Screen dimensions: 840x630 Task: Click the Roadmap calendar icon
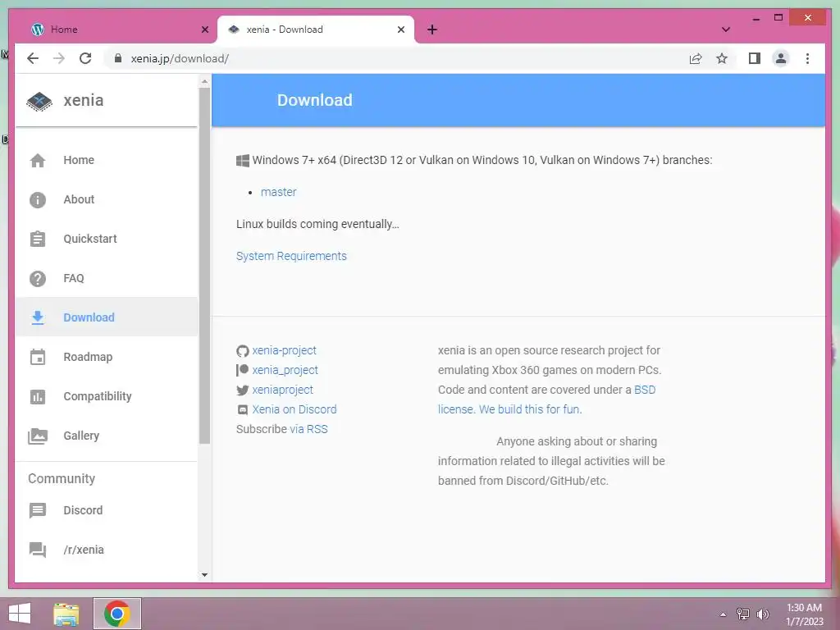click(38, 357)
